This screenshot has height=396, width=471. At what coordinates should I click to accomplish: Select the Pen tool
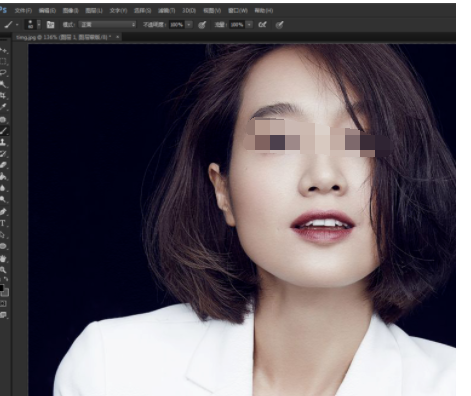3,212
